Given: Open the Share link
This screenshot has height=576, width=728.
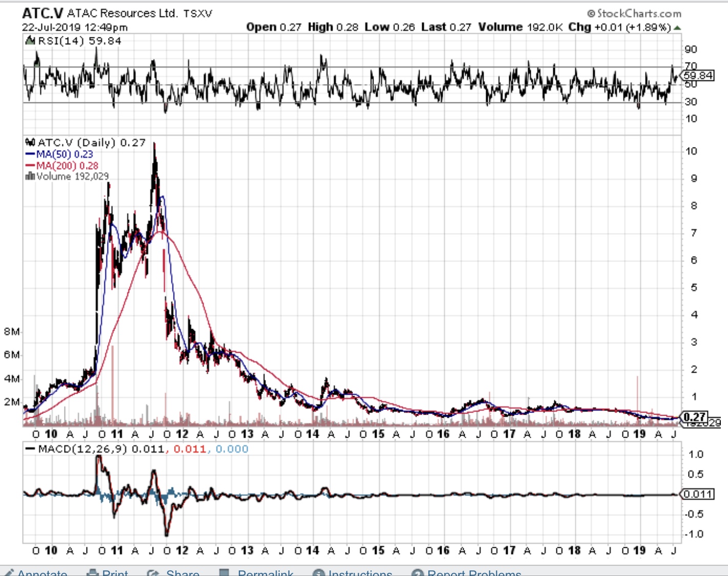Looking at the screenshot, I should coord(183,572).
